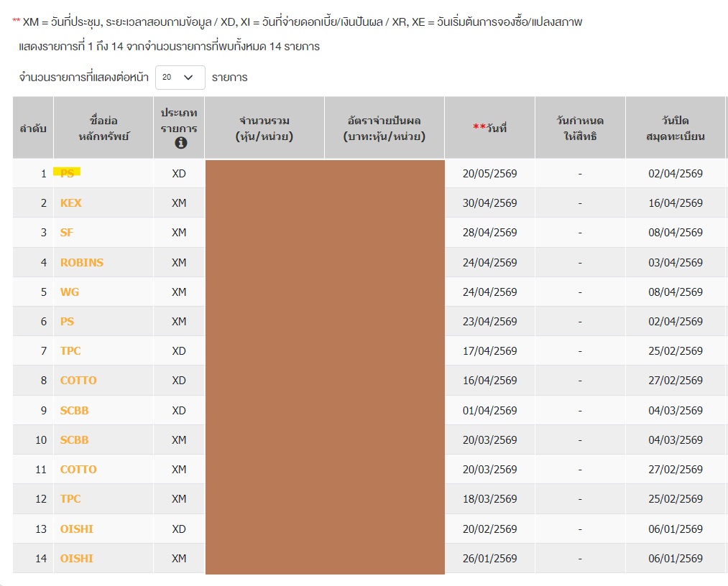Click the XM/XD/XR legend note text
Viewport: 728px width, 586px height.
click(297, 22)
